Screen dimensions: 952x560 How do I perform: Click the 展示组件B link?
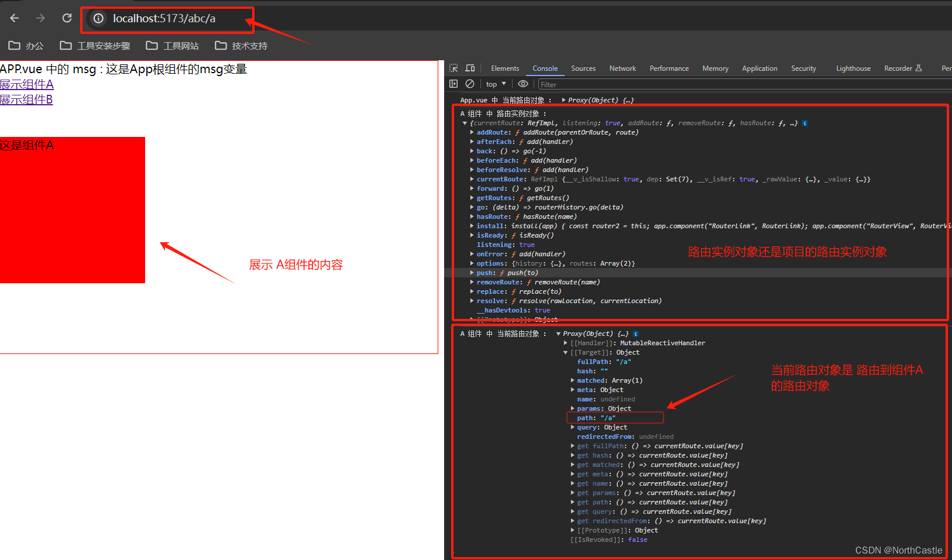click(26, 99)
